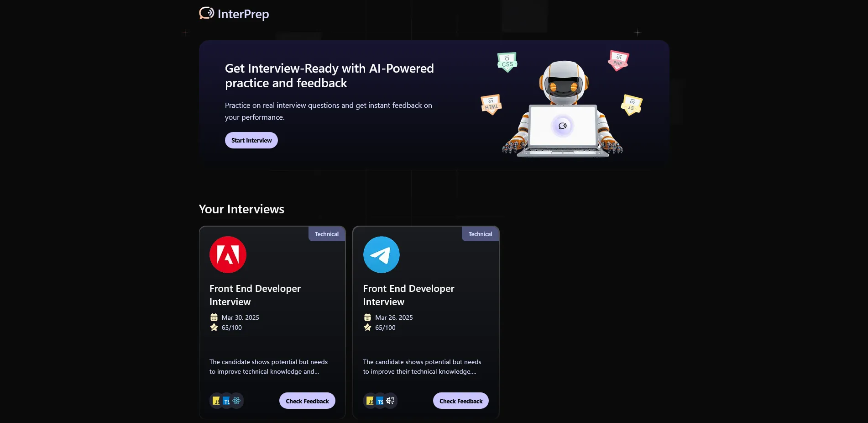Click the React icon on the Adobe interview card
The width and height of the screenshot is (868, 423).
pos(236,401)
